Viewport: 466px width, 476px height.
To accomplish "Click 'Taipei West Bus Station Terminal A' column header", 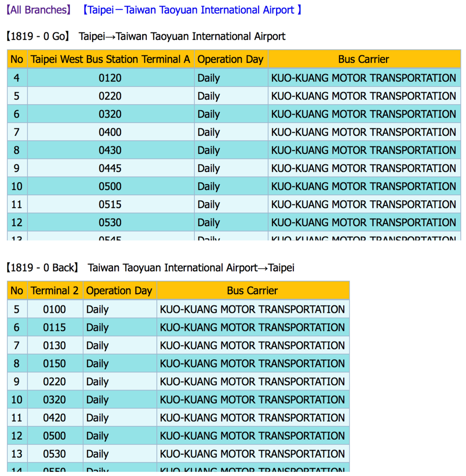I will [110, 59].
